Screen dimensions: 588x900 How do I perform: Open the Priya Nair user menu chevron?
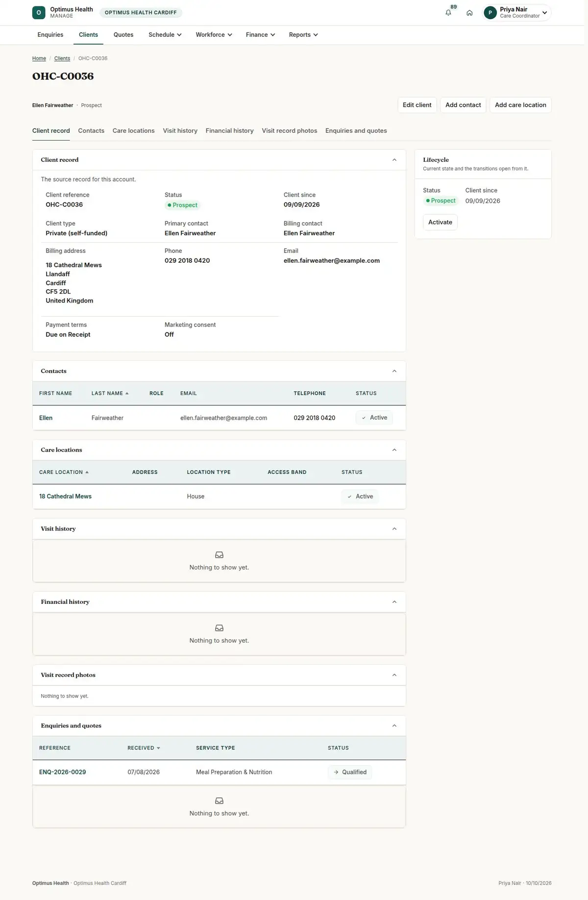(544, 13)
